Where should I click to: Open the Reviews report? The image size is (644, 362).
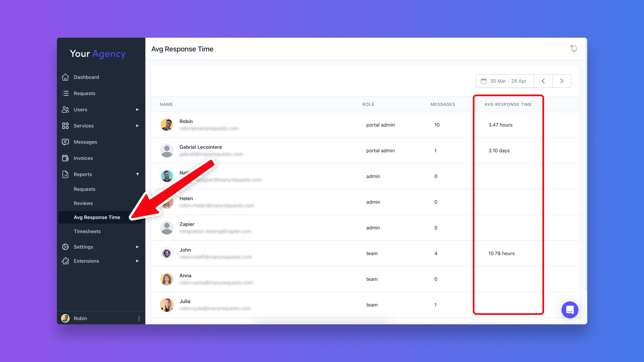click(83, 203)
